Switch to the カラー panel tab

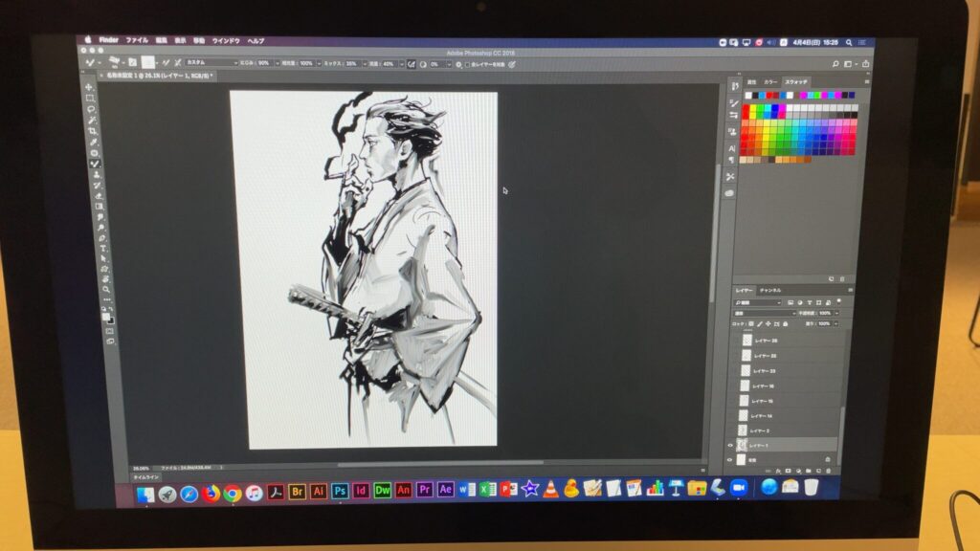pyautogui.click(x=770, y=82)
